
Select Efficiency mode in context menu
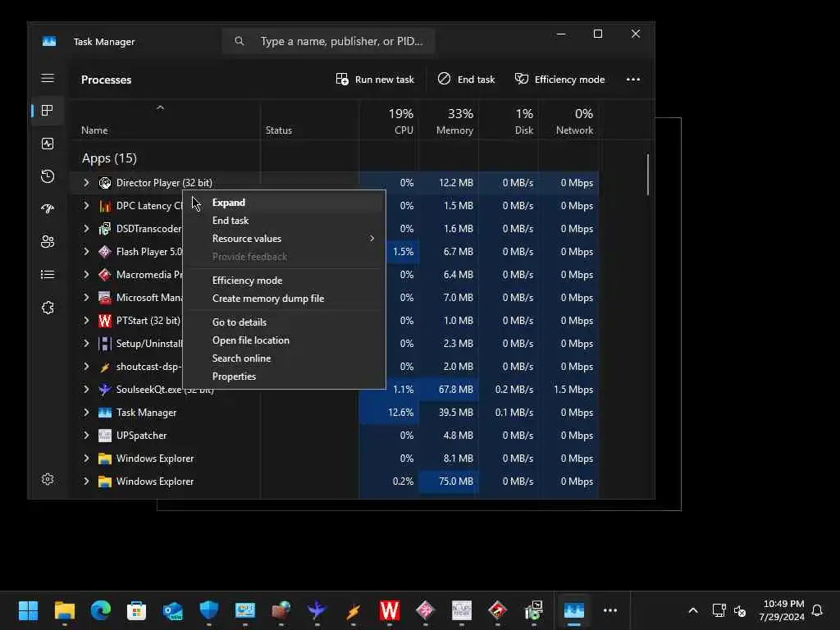(285, 281)
